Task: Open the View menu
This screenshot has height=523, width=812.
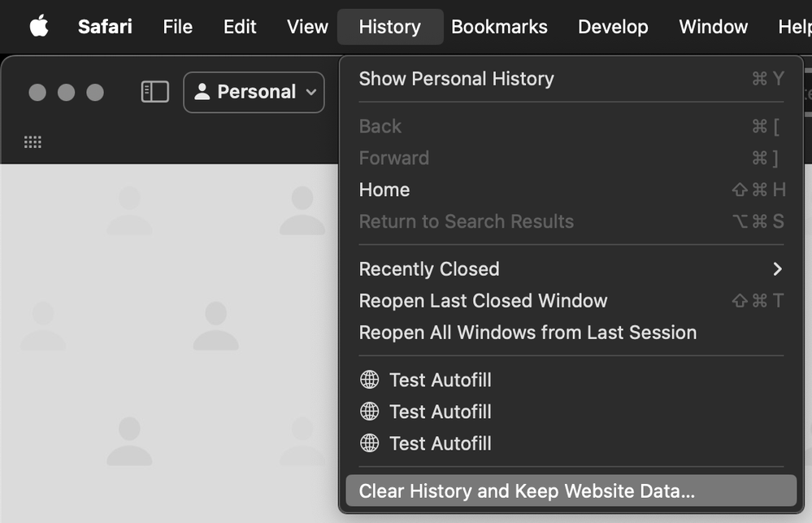Action: [307, 27]
